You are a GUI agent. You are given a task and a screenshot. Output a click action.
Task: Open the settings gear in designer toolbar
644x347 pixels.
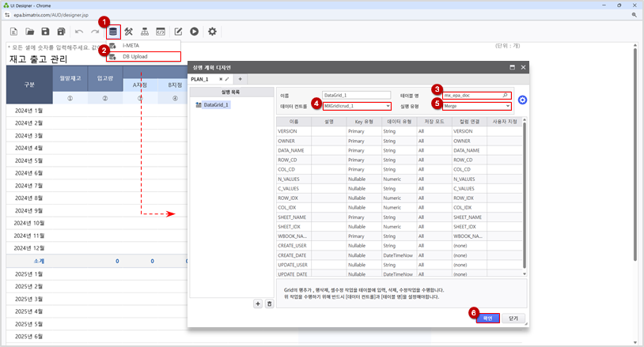click(x=212, y=32)
